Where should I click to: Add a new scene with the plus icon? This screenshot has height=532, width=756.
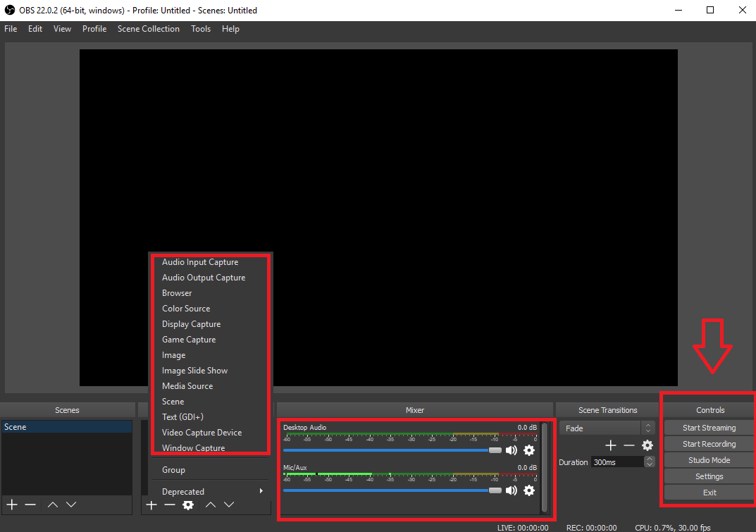11,505
